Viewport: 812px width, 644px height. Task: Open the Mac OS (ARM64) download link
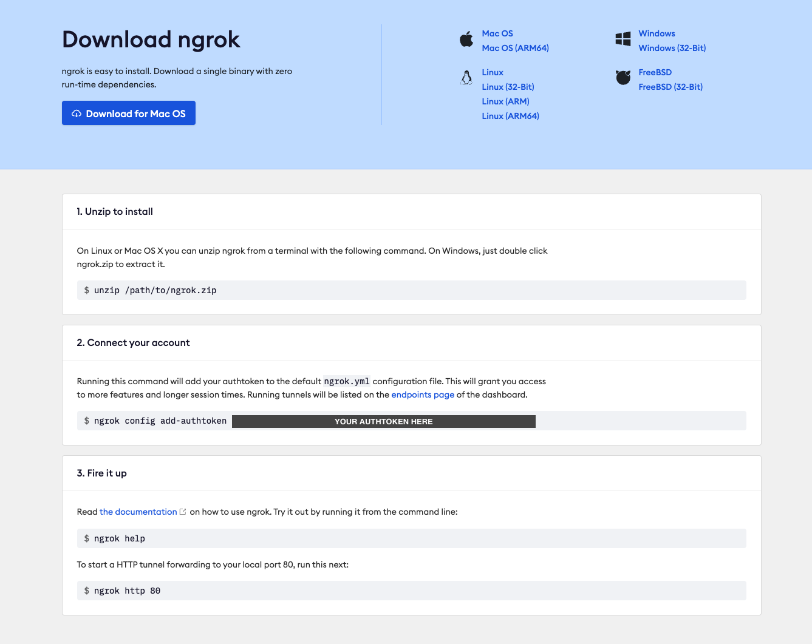click(516, 48)
